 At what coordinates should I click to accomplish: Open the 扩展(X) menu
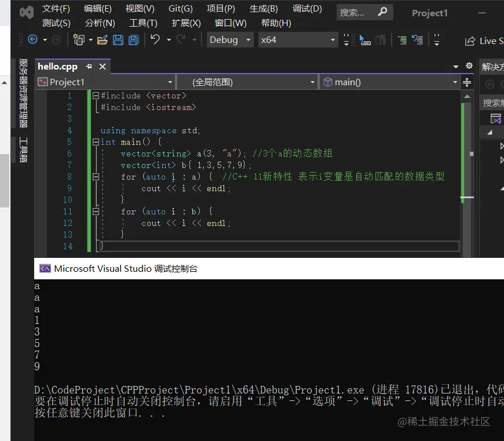(x=186, y=23)
